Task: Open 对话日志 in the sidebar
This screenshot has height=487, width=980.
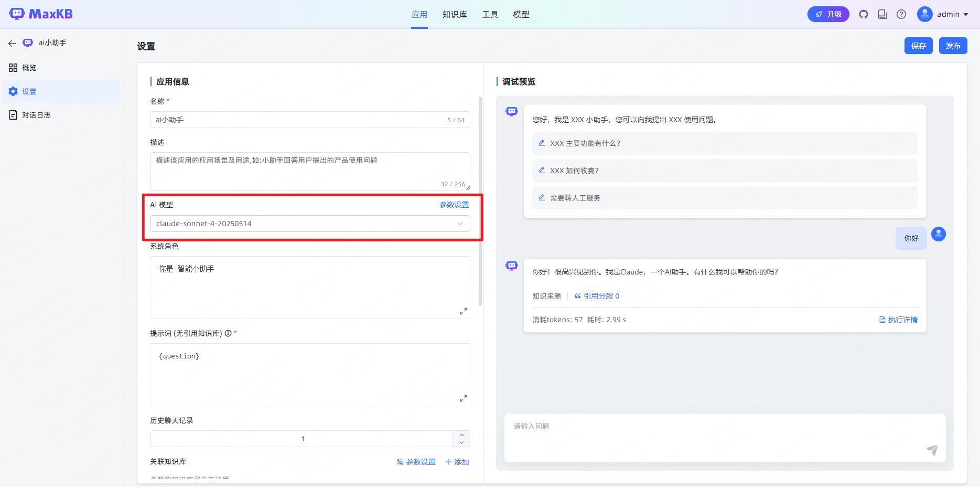Action: pos(61,115)
